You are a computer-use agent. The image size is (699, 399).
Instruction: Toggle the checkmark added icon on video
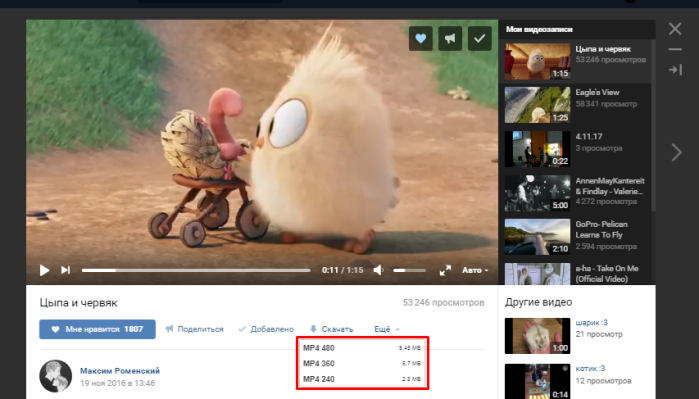coord(479,38)
